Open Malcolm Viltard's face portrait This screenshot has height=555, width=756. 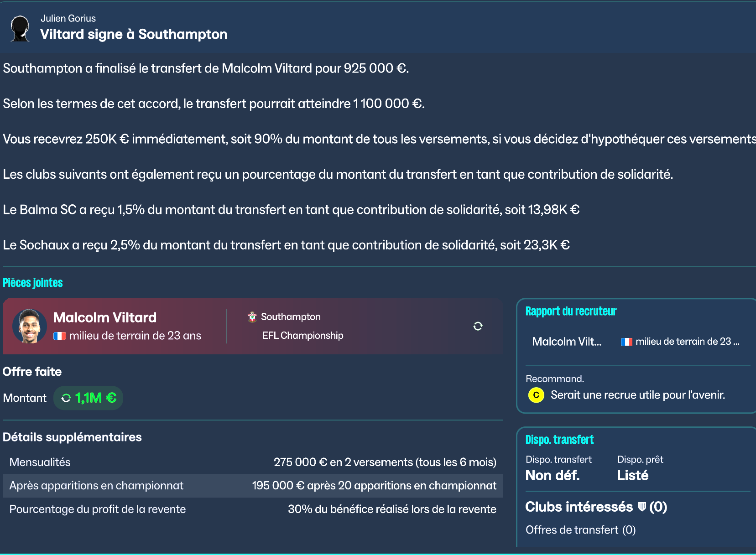[x=30, y=326]
